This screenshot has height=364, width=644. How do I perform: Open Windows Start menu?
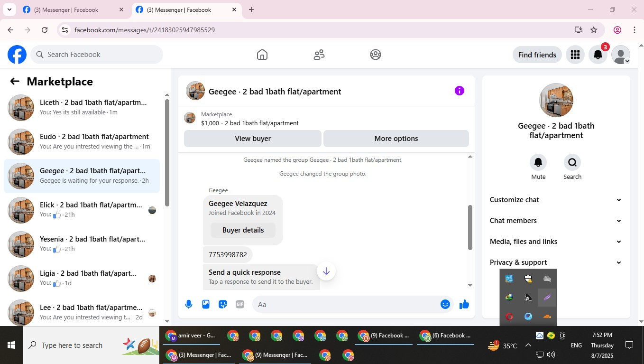[11, 345]
